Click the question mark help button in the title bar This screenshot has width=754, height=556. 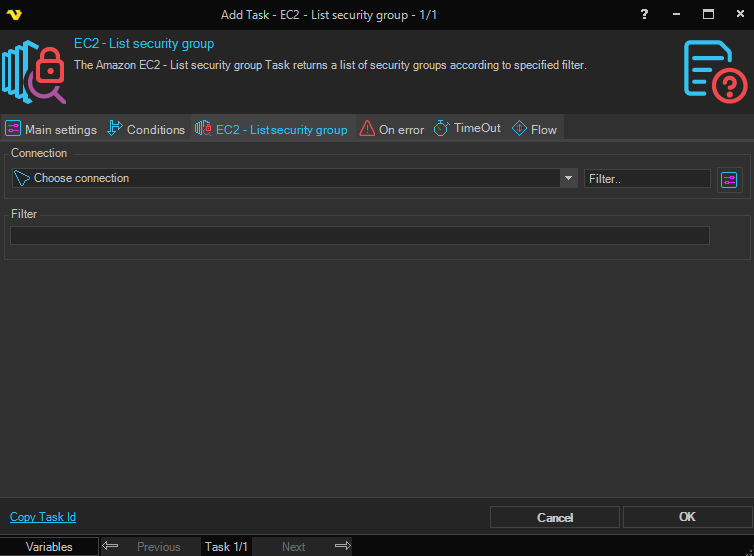643,14
